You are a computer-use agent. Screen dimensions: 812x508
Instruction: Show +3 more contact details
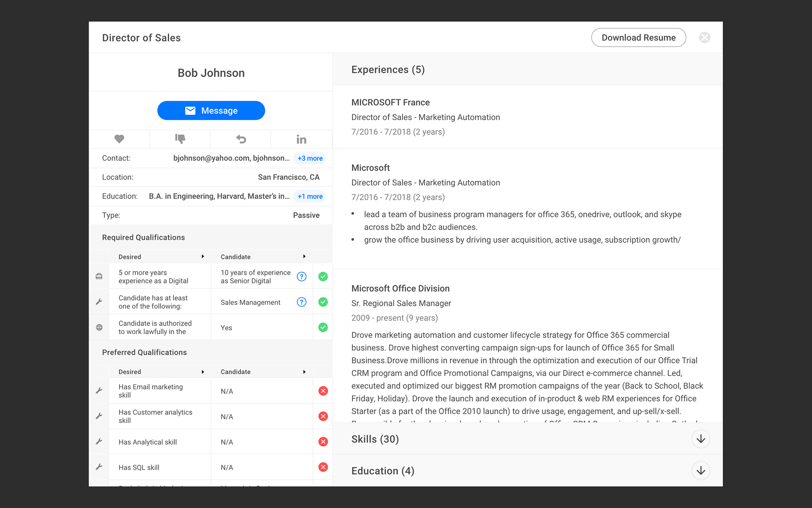tap(310, 158)
